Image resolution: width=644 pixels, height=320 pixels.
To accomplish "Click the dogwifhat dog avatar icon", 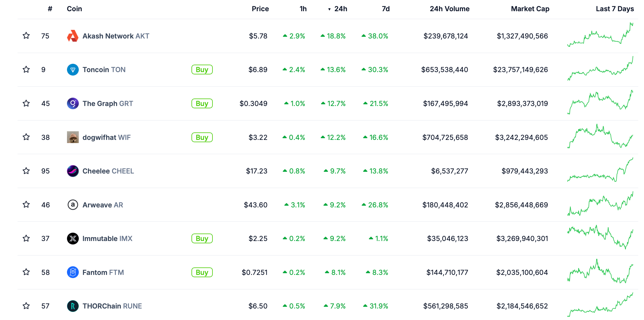I will point(73,137).
